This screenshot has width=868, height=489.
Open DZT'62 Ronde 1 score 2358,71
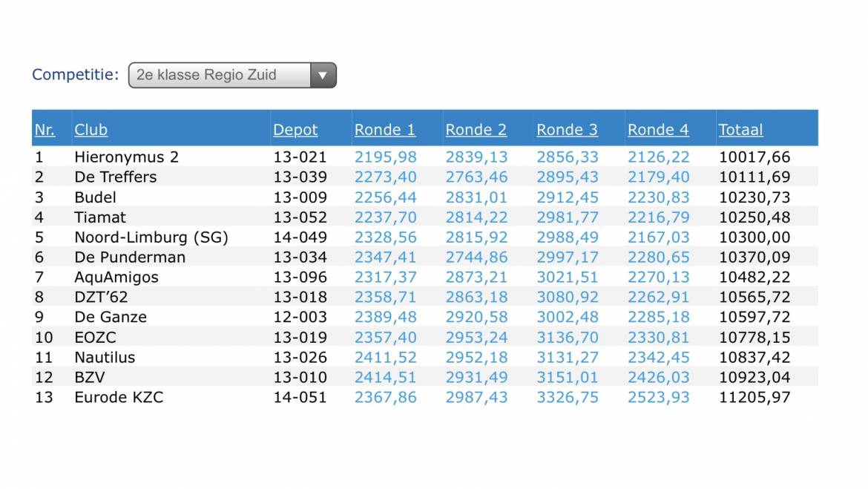pos(385,298)
